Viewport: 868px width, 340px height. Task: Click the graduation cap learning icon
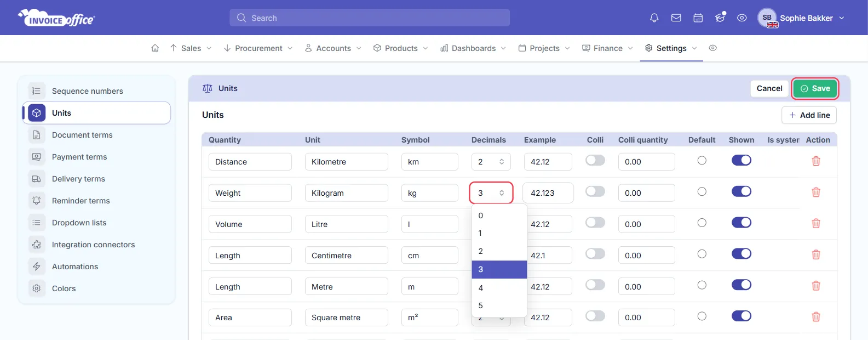point(720,18)
